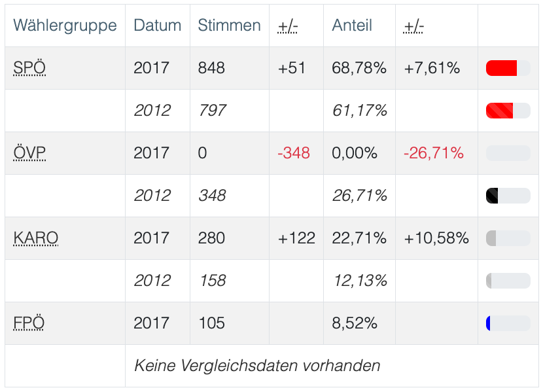Click the empty ÖVP 2017 share bar
This screenshot has width=543, height=392.
pyautogui.click(x=508, y=153)
